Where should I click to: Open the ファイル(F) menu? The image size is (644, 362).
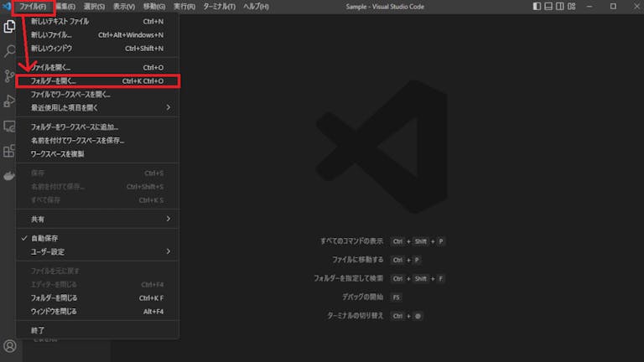tap(33, 7)
